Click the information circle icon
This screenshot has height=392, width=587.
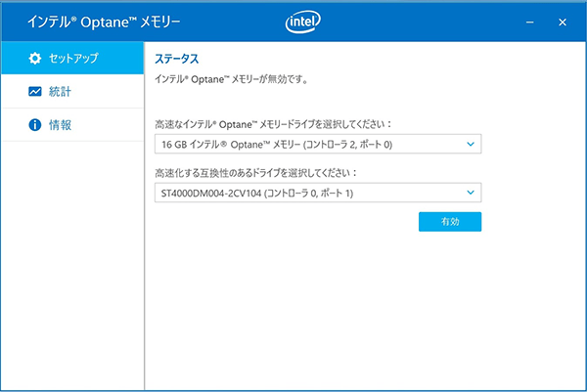click(35, 124)
